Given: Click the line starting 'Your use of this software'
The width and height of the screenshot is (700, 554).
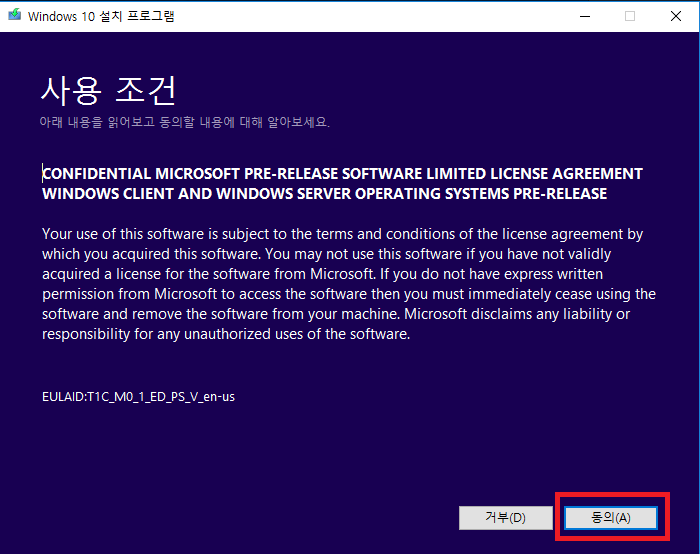Looking at the screenshot, I should [342, 234].
